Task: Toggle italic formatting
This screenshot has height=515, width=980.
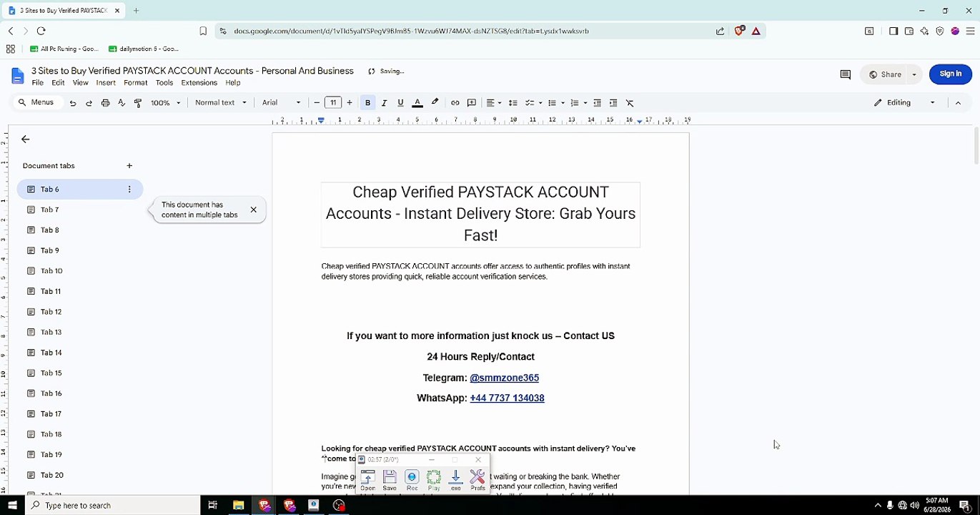Action: (x=384, y=103)
